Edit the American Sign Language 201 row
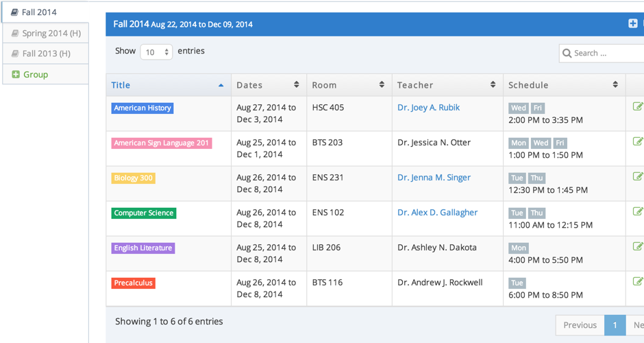This screenshot has width=644, height=343. pyautogui.click(x=638, y=141)
